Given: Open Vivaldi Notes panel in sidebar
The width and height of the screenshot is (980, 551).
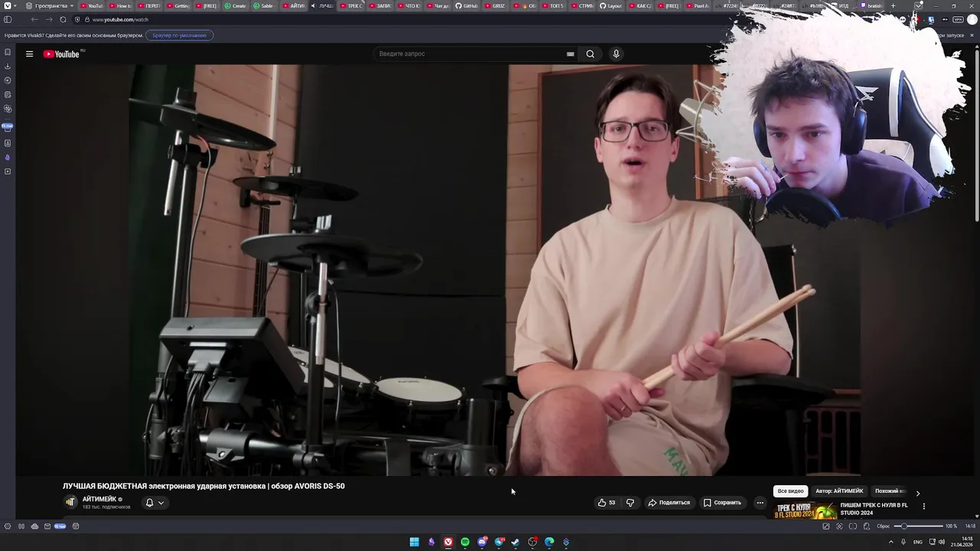Looking at the screenshot, I should [x=8, y=95].
